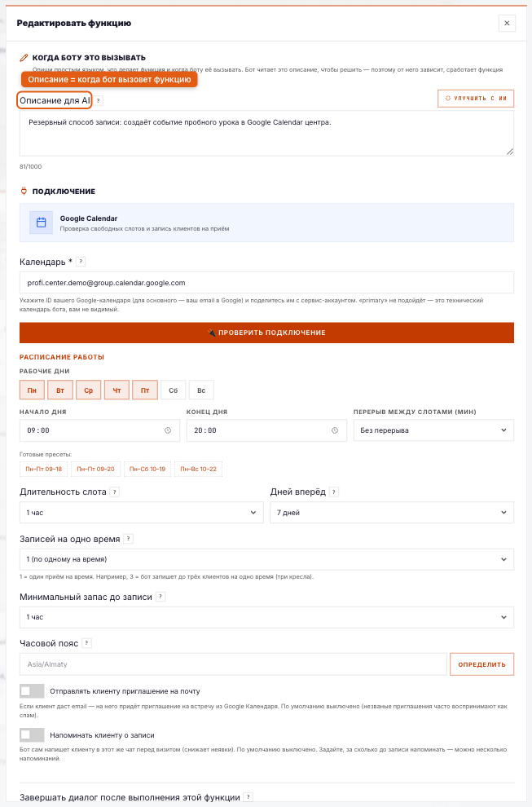Click the Конец дня time field
Image resolution: width=532 pixels, height=807 pixels.
(x=266, y=430)
